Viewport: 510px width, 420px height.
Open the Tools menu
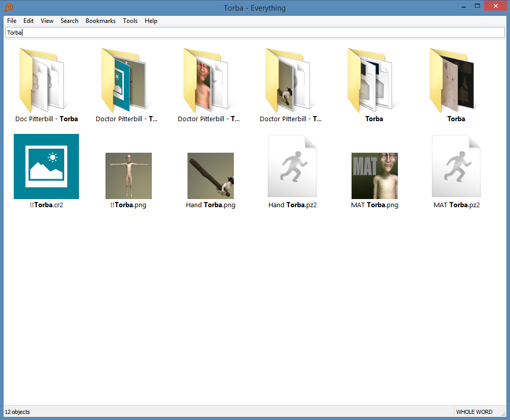pos(130,21)
